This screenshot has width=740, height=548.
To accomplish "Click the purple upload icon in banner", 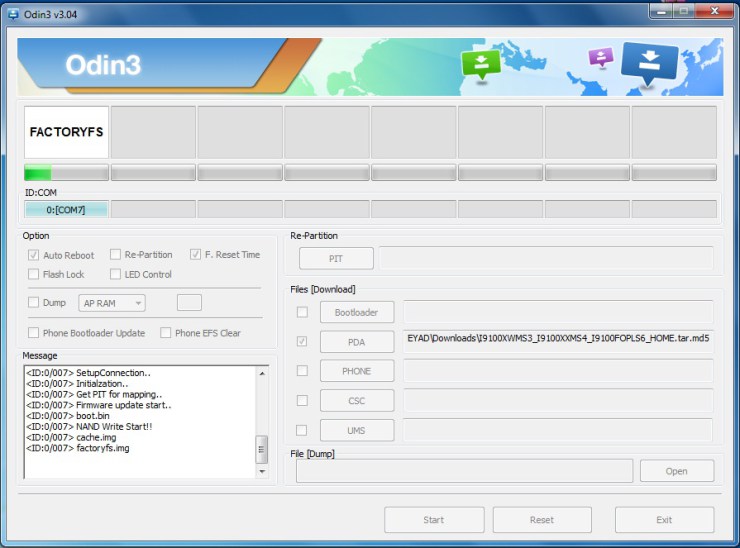I will [600, 57].
